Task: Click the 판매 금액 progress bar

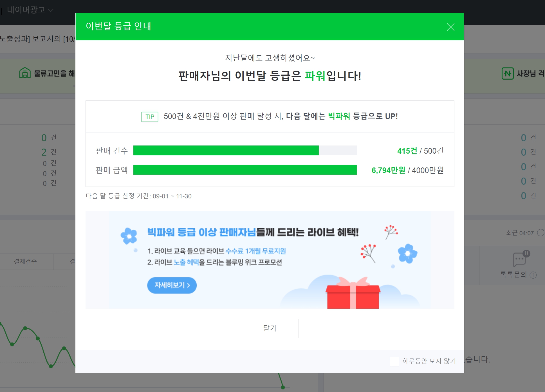Action: tap(245, 170)
